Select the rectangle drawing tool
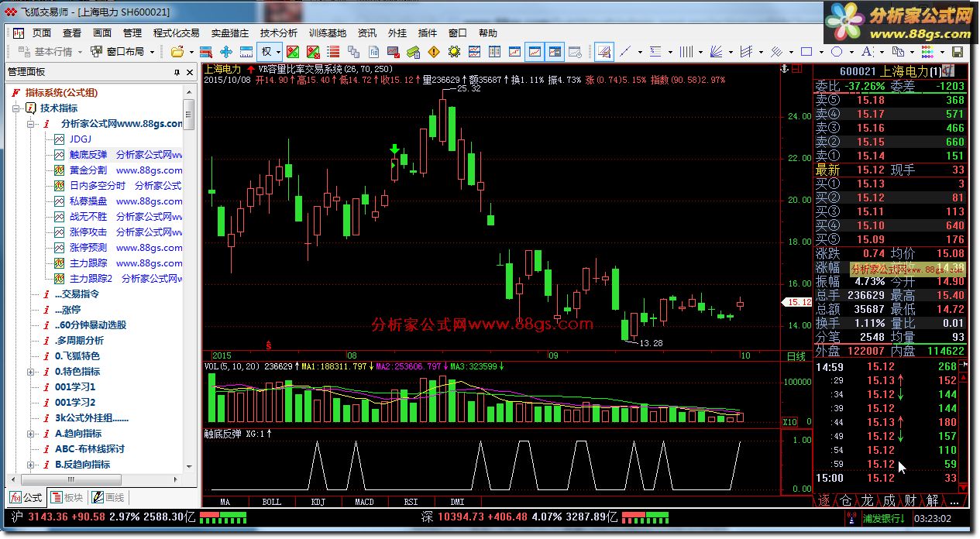The height and width of the screenshot is (539, 980). pyautogui.click(x=806, y=52)
